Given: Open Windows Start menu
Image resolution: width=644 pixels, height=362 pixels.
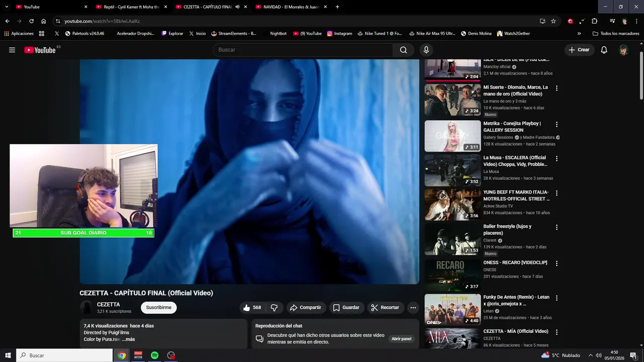Looking at the screenshot, I should [8, 355].
